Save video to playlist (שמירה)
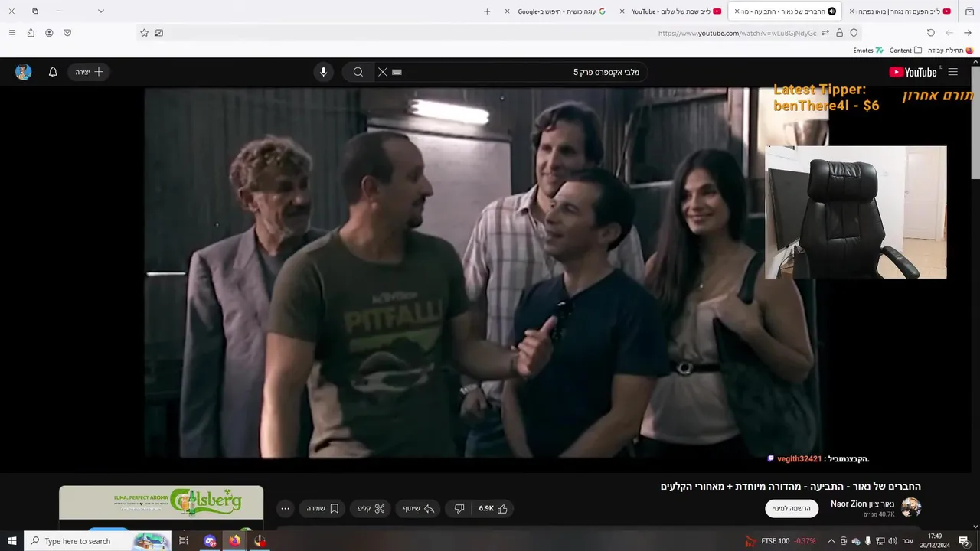 pos(322,508)
